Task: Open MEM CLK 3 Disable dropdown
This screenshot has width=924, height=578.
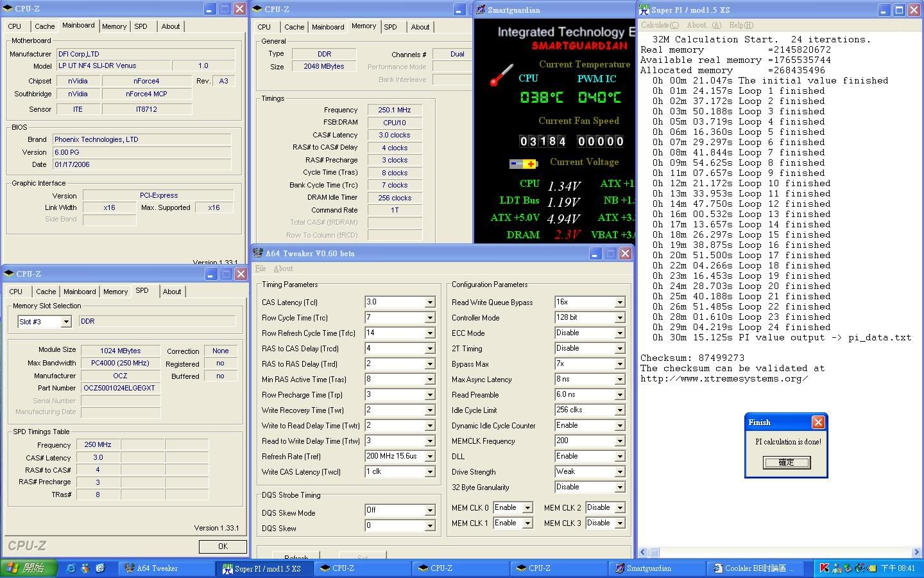Action: tap(620, 523)
